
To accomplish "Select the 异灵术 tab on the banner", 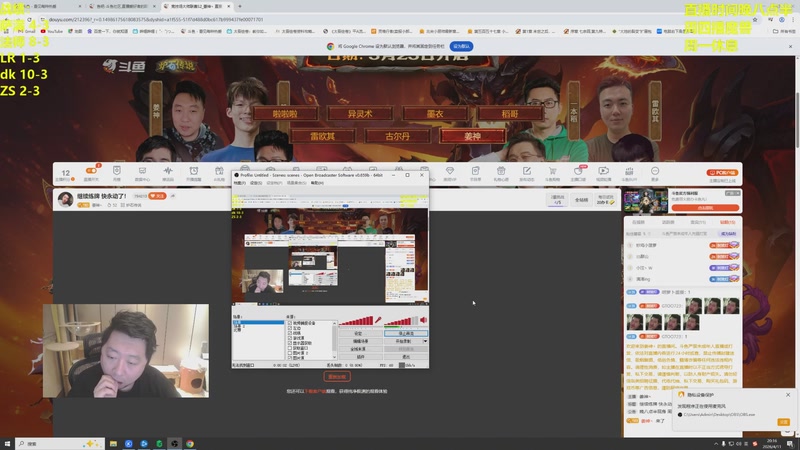I will click(360, 113).
